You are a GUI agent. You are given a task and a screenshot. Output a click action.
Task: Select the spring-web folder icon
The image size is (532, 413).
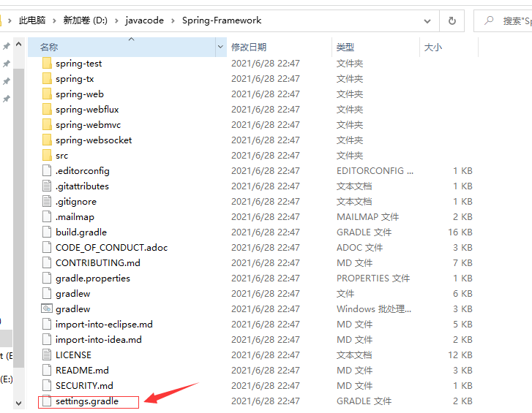47,94
